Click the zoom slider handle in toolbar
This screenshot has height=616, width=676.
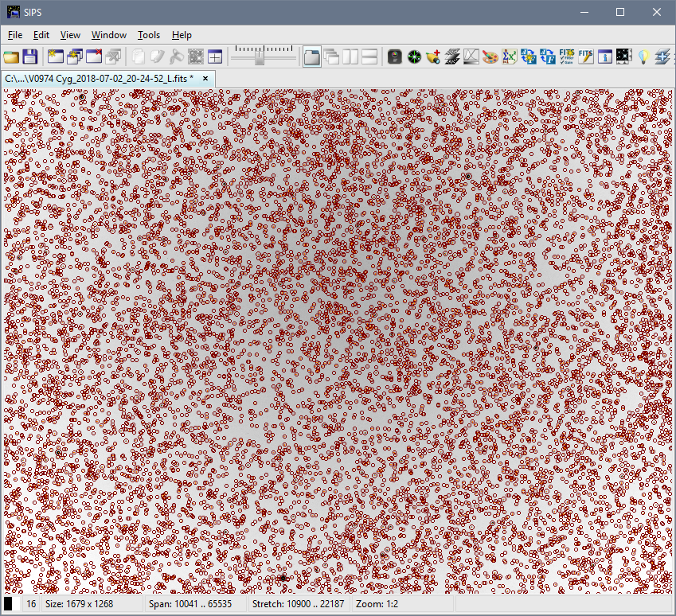click(x=259, y=57)
